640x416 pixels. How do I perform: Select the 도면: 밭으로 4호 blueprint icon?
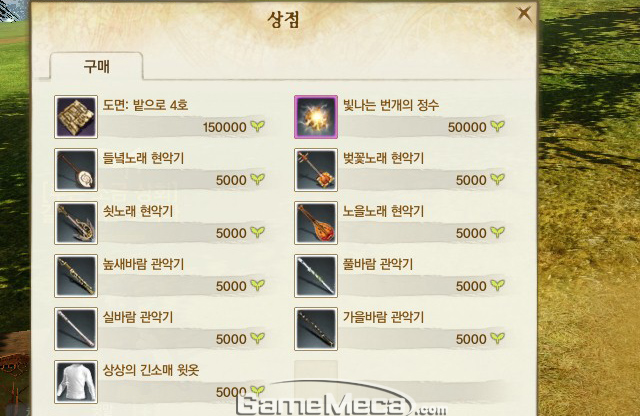[76, 117]
